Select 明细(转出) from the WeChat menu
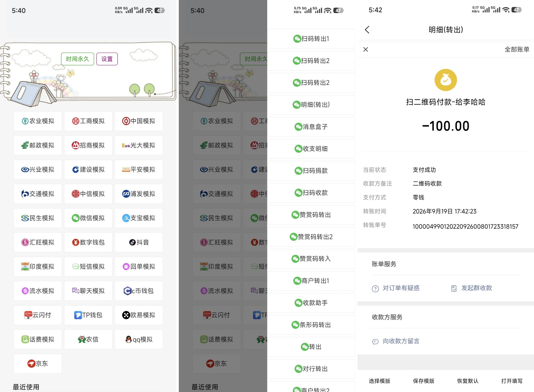The width and height of the screenshot is (534, 392). click(x=311, y=105)
